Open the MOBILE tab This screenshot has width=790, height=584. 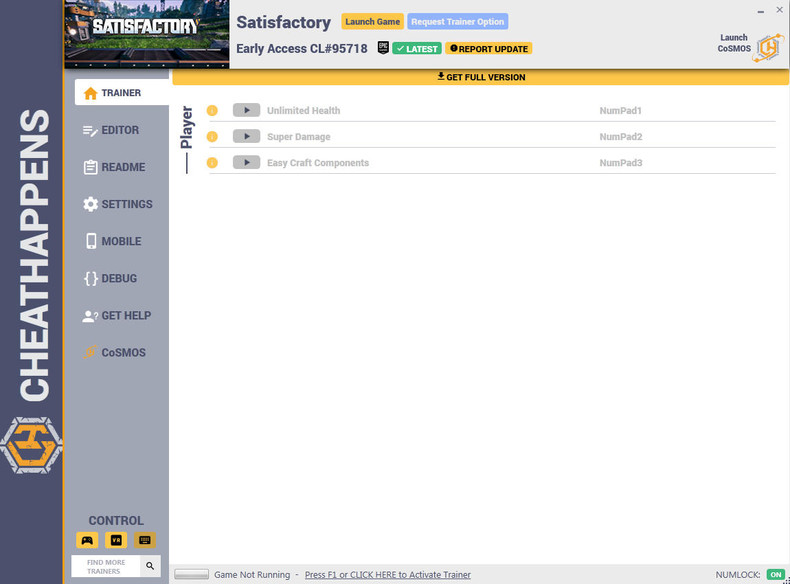coord(113,241)
